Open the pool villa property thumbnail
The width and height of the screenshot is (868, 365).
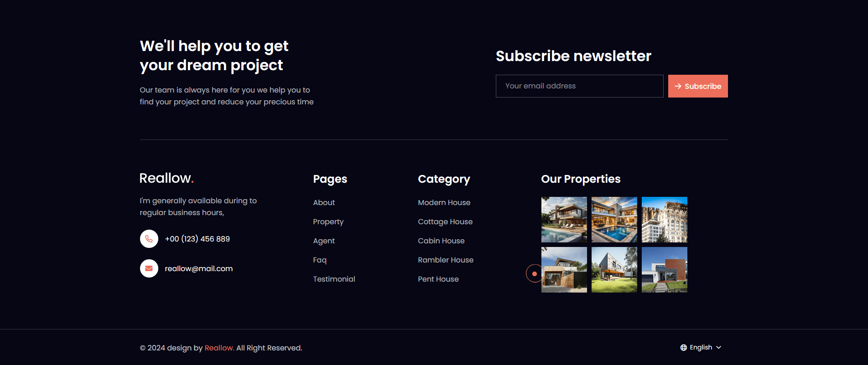pyautogui.click(x=614, y=220)
